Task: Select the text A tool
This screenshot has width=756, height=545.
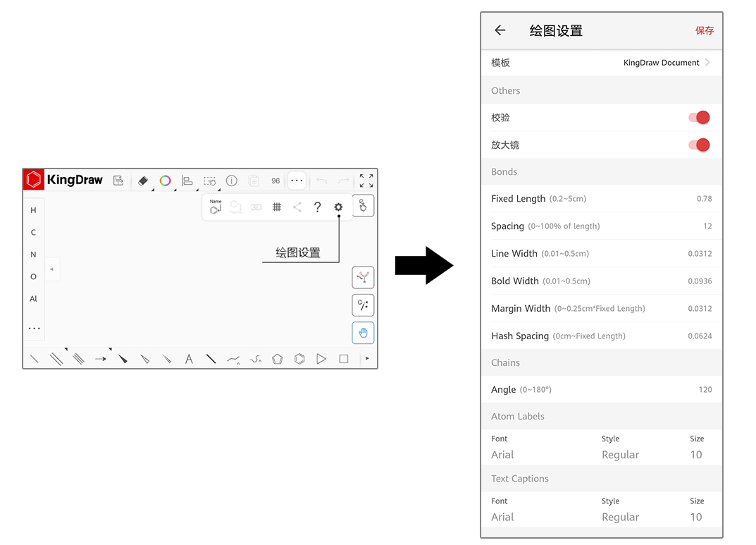Action: click(189, 359)
